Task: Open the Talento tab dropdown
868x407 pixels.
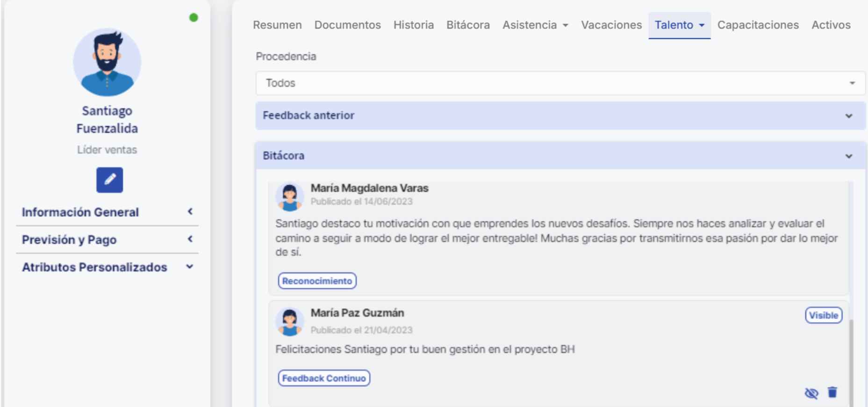Action: click(x=679, y=25)
